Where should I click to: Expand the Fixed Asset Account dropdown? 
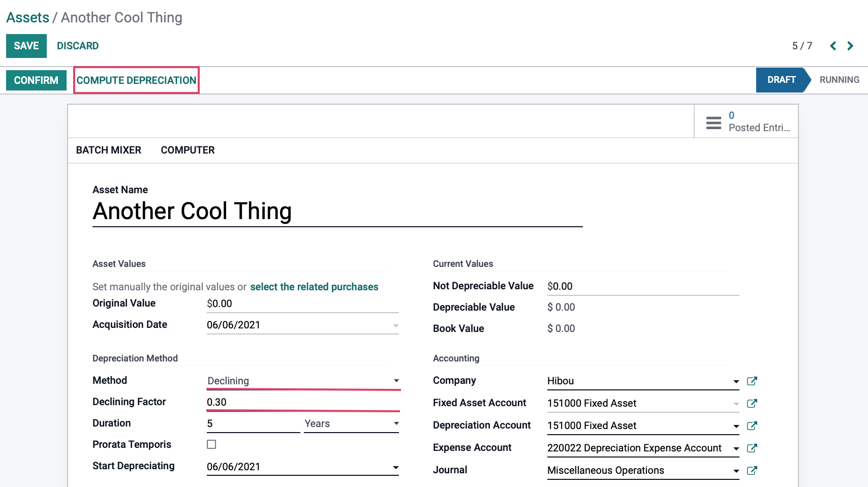736,404
